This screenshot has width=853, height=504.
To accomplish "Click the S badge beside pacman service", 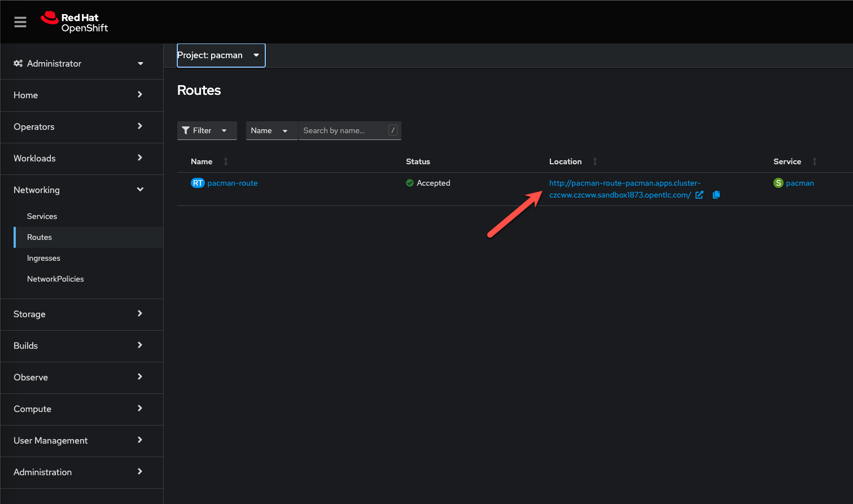I will (x=778, y=183).
